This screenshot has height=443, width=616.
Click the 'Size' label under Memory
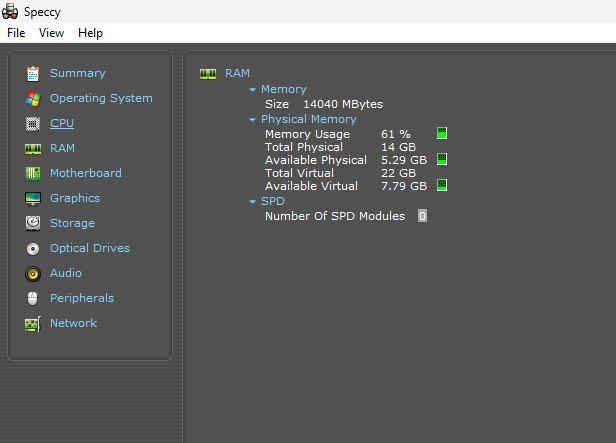pos(277,104)
